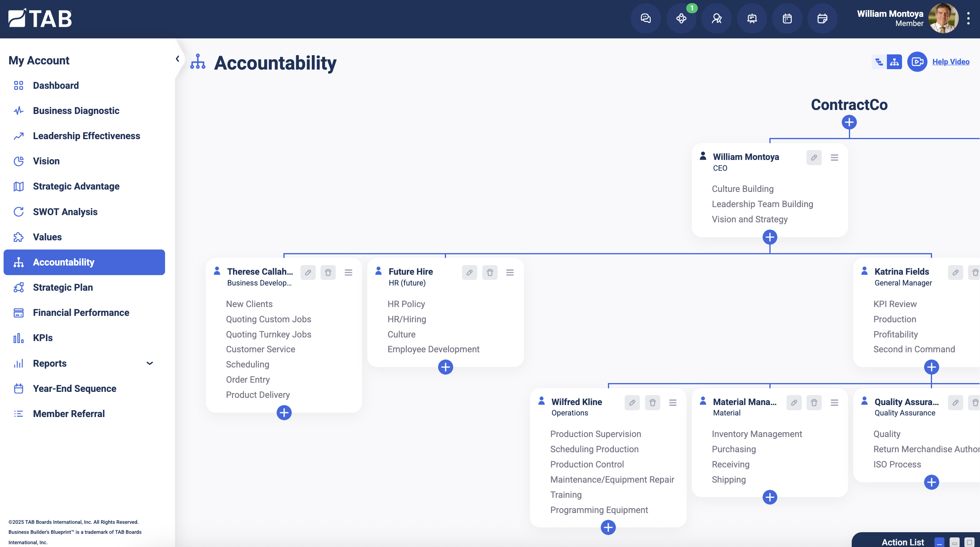Screen dimensions: 980x547
Task: Click edit pencil on Wilfred Kline card
Action: click(x=632, y=403)
